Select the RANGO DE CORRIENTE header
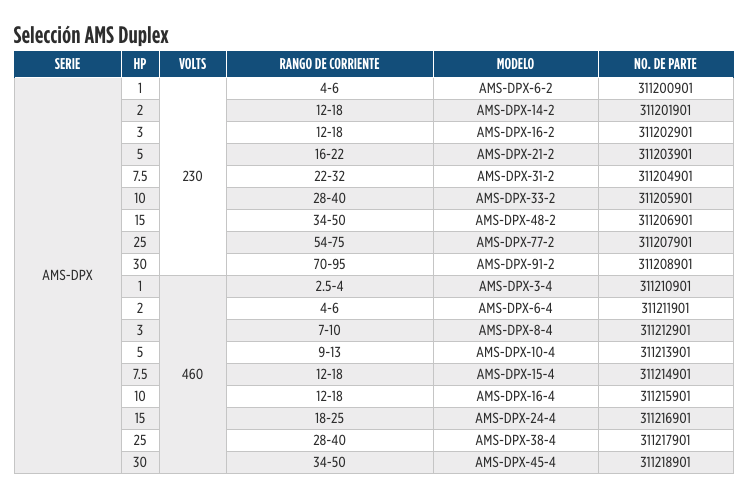Image resolution: width=745 pixels, height=492 pixels. [x=329, y=64]
